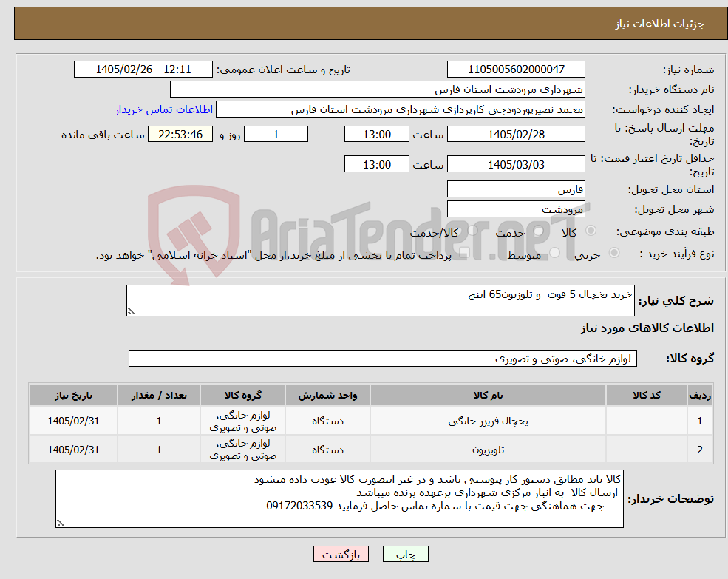Click goods group cell in television row
Screen dimensions: 728x579
click(242, 450)
